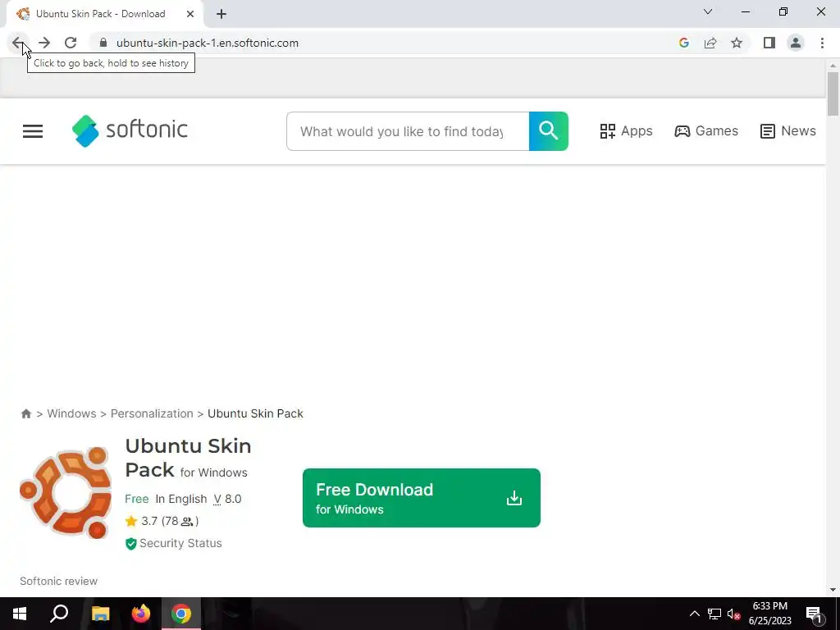Viewport: 840px width, 630px height.
Task: Open the Security Status link
Action: (174, 543)
